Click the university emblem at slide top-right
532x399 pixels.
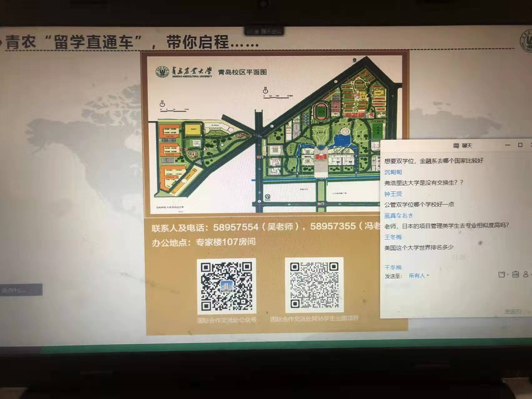[x=526, y=42]
